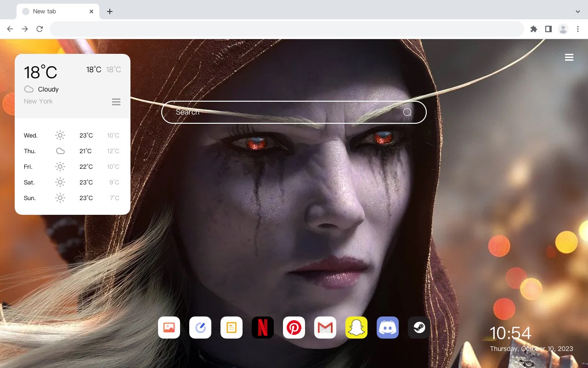Viewport: 588px width, 368px height.
Task: Open the profile avatar menu
Action: coord(563,29)
